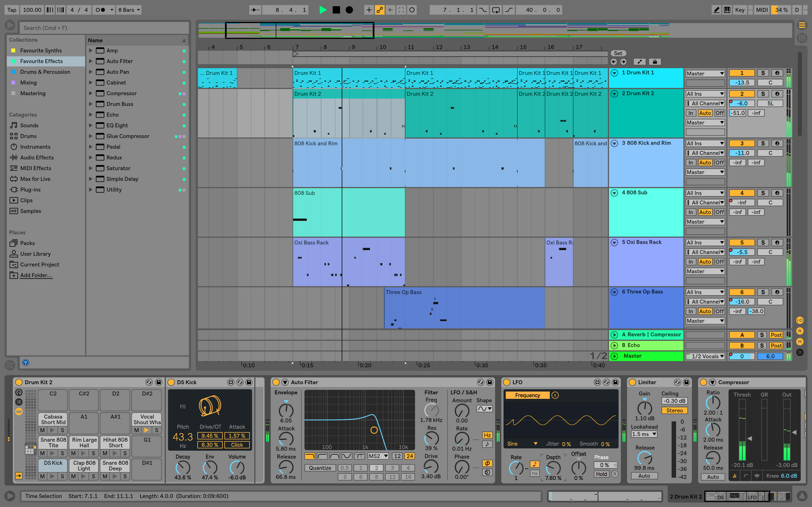Expand the Drums & Percussion category

point(45,71)
